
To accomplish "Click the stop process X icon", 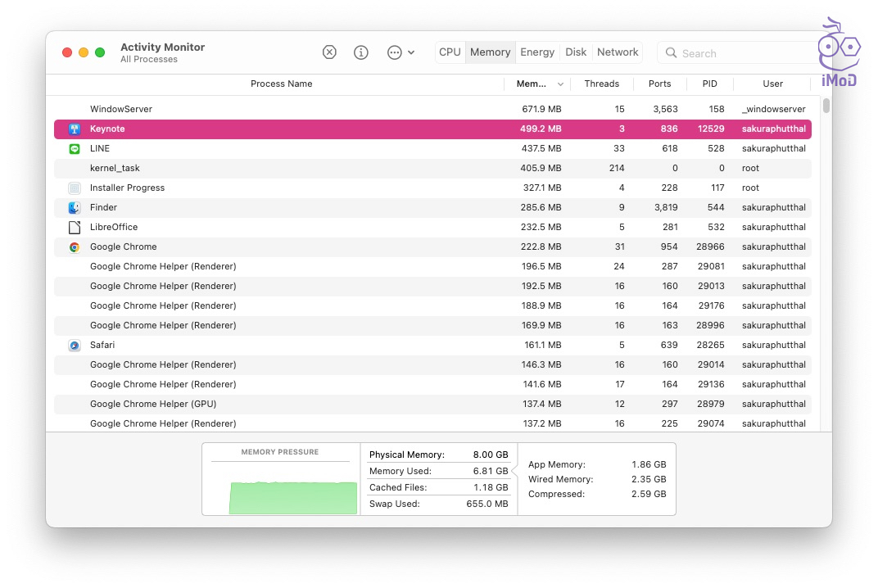I will coord(329,52).
